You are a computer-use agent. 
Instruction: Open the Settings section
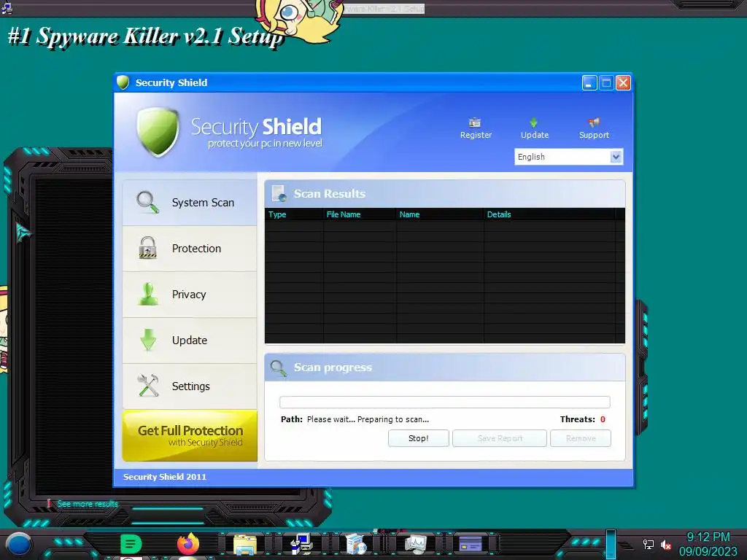pyautogui.click(x=190, y=386)
